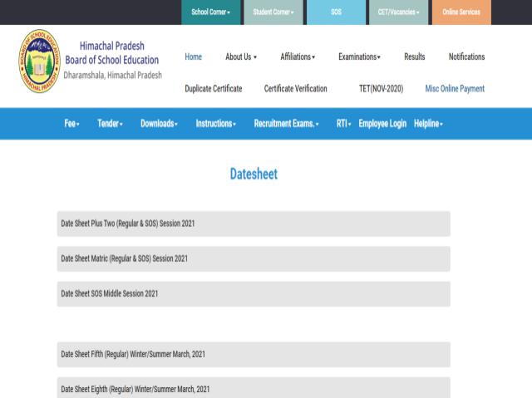532x398 pixels.
Task: Open the Instructions dropdown
Action: [x=216, y=124]
